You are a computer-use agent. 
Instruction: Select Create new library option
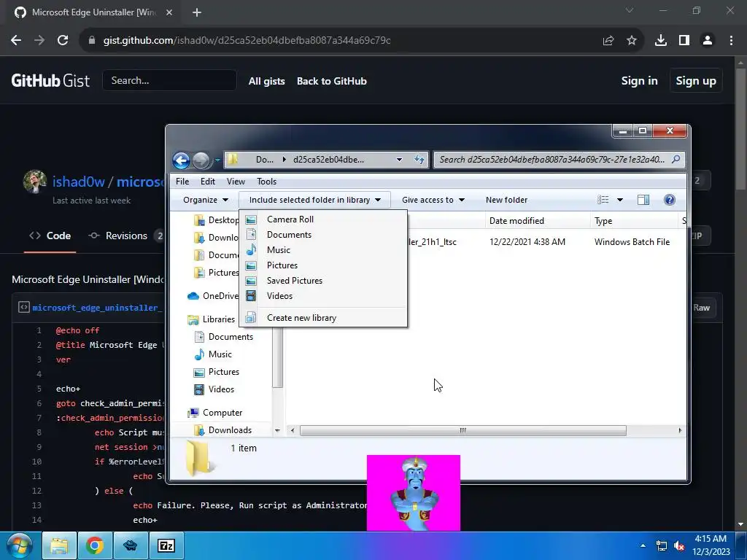pos(323,318)
